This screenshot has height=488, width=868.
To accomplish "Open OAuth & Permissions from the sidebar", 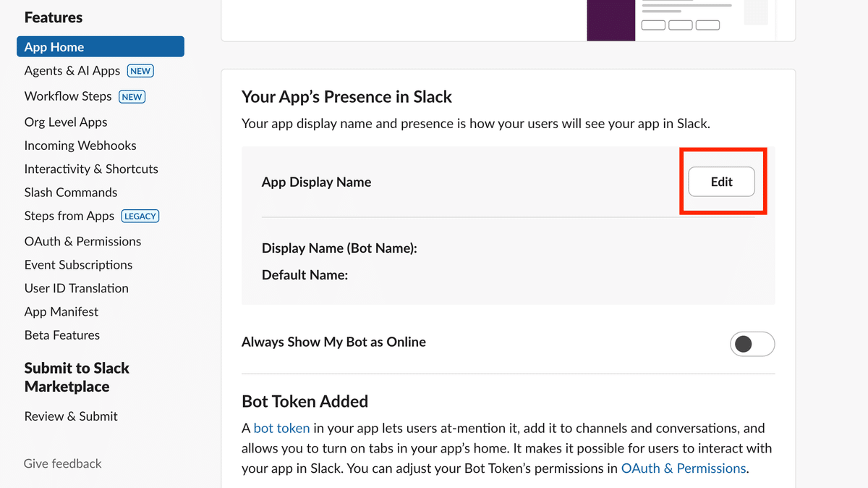I will coord(82,241).
